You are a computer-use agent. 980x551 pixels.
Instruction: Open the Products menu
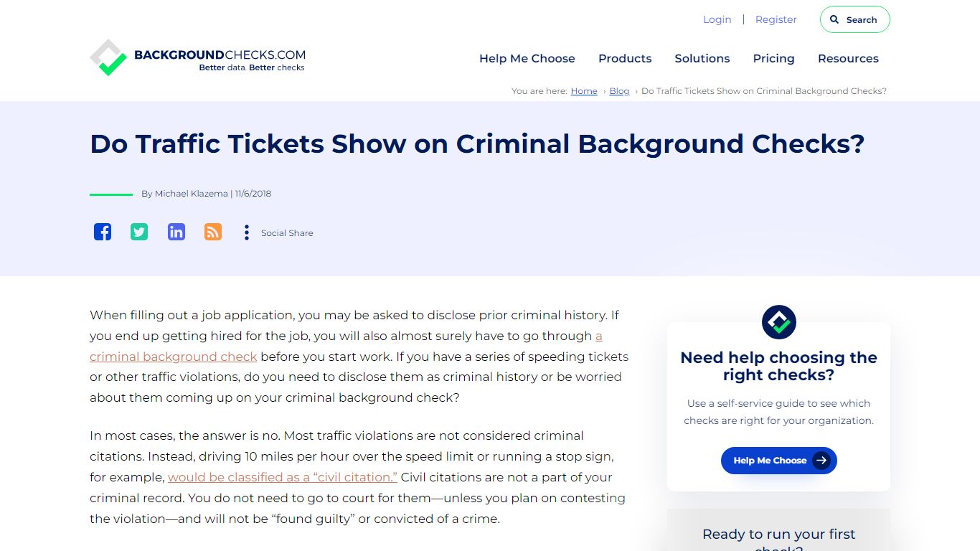click(625, 59)
